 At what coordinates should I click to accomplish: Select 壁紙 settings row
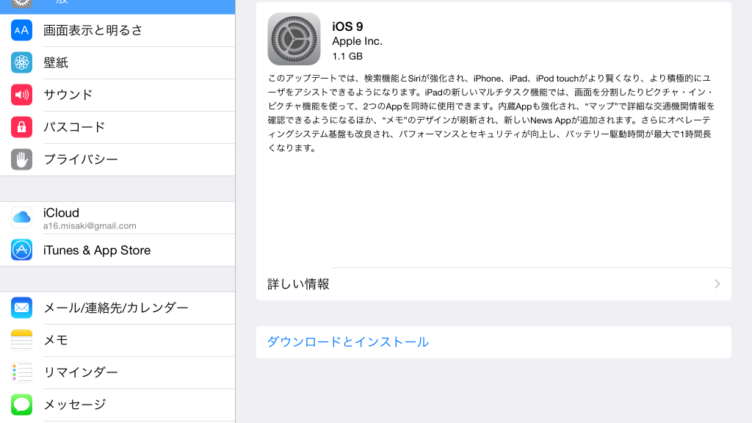(118, 62)
